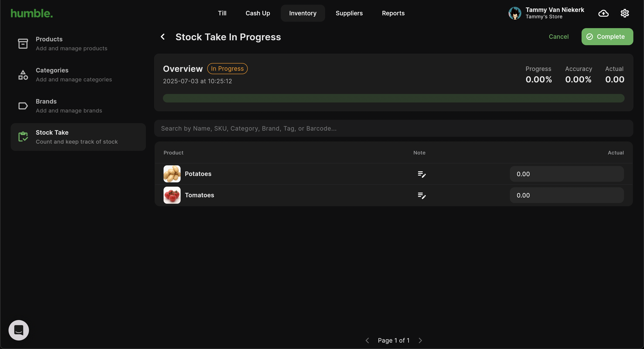This screenshot has width=644, height=349.
Task: Go back with the arrow beside Stock Take In Progress
Action: click(x=163, y=37)
